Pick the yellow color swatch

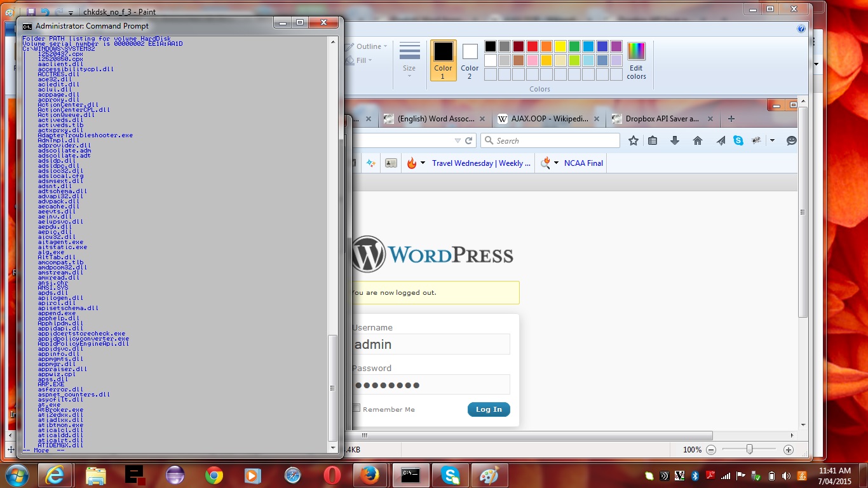coord(560,46)
